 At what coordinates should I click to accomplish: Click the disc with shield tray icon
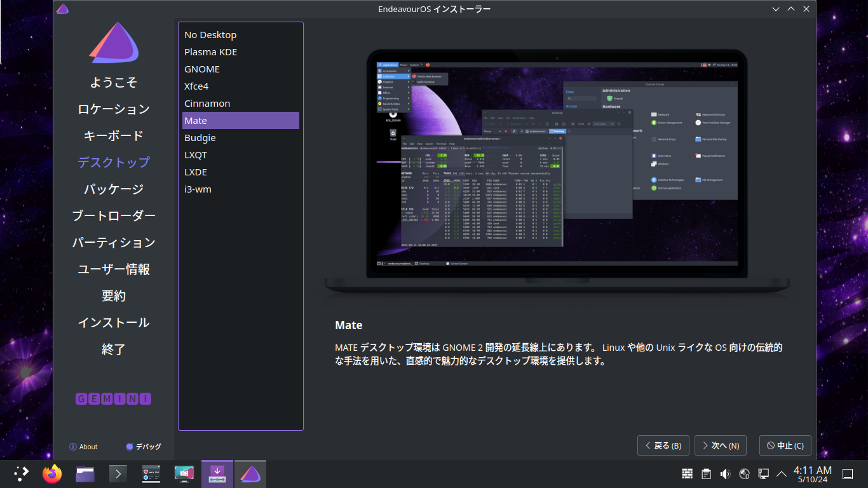[745, 474]
